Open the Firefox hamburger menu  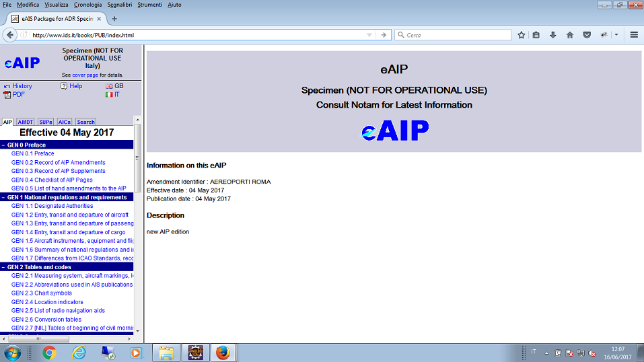(634, 35)
